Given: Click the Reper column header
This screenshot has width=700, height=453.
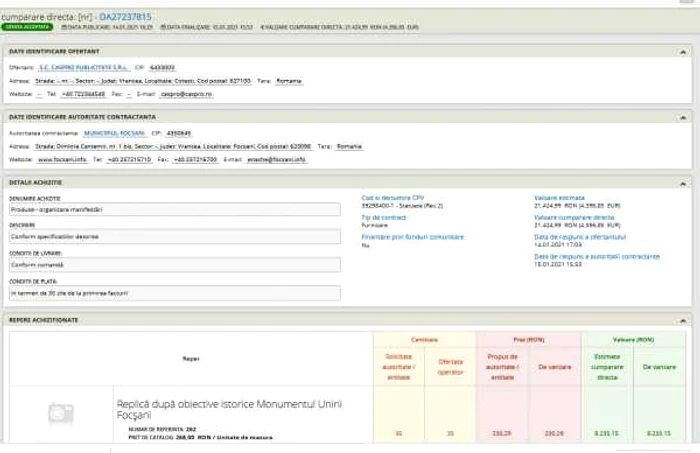Looking at the screenshot, I should [191, 359].
